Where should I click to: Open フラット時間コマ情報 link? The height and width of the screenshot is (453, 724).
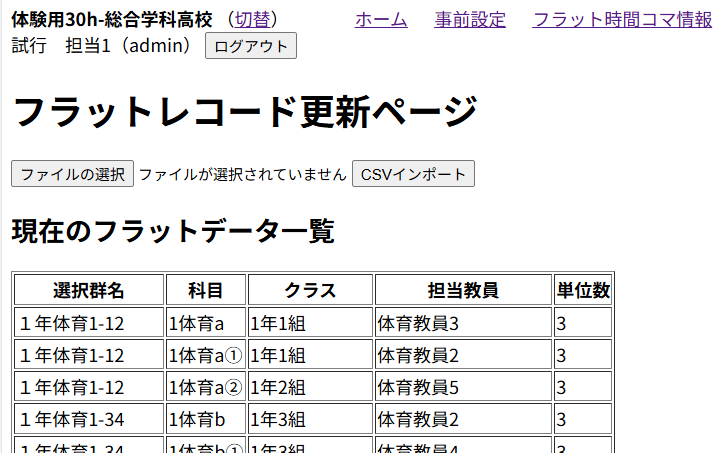[622, 20]
